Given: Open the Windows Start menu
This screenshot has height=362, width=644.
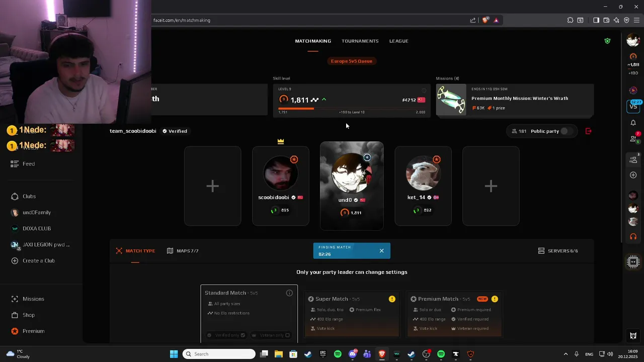Looking at the screenshot, I should (x=174, y=354).
